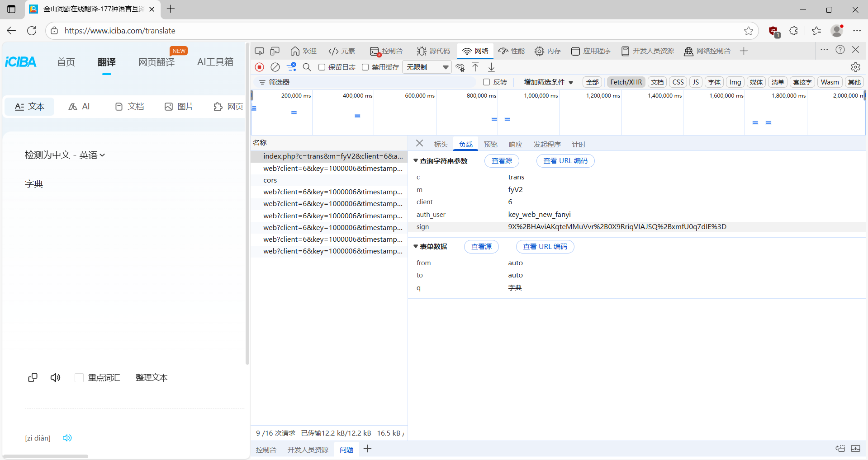Toggle CSS request filter
This screenshot has width=868, height=460.
678,82
